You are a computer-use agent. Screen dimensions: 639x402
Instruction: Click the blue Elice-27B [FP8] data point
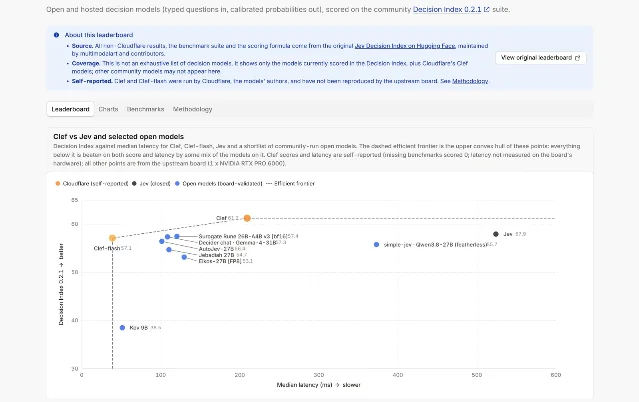pos(184,257)
